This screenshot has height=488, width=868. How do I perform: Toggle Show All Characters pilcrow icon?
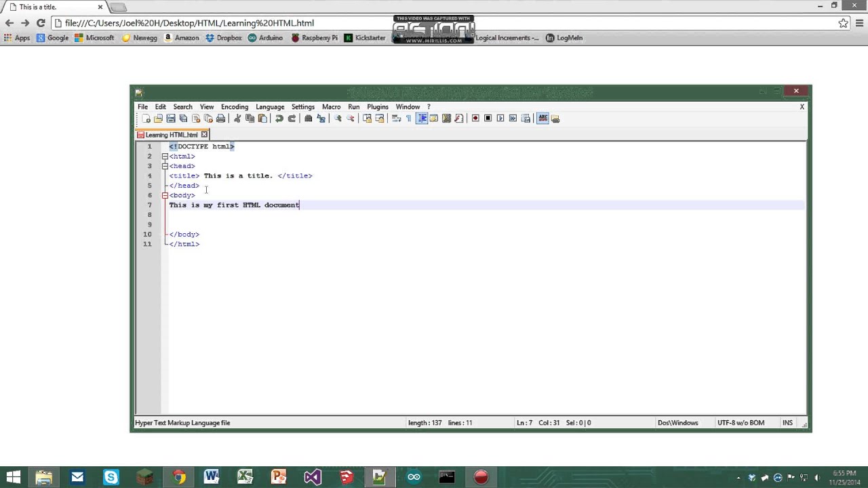(x=408, y=119)
